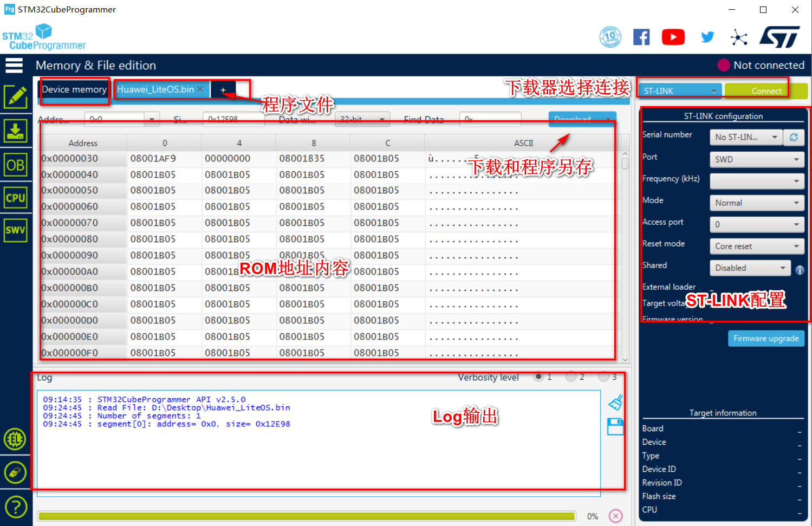Click the green Connect button

[766, 91]
